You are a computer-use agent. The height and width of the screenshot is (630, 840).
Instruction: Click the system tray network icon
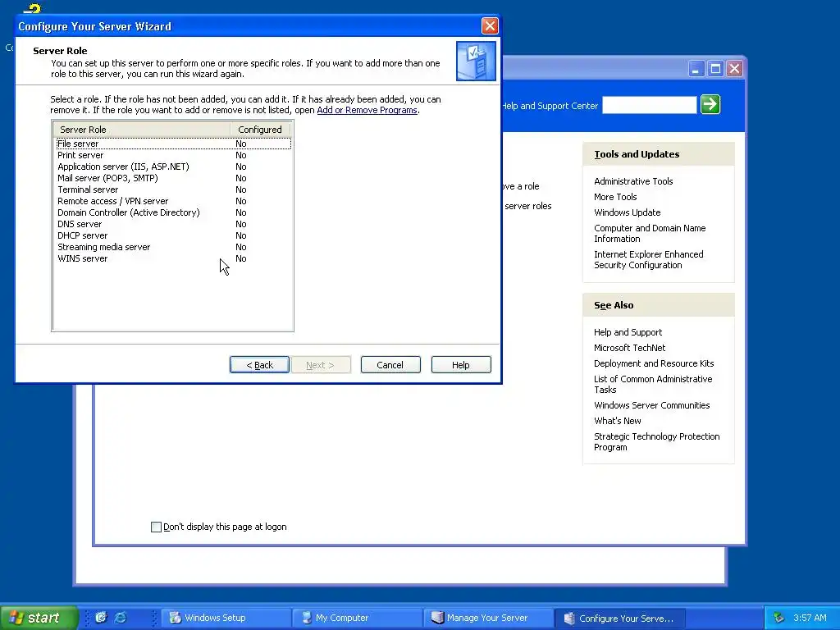[x=778, y=619]
